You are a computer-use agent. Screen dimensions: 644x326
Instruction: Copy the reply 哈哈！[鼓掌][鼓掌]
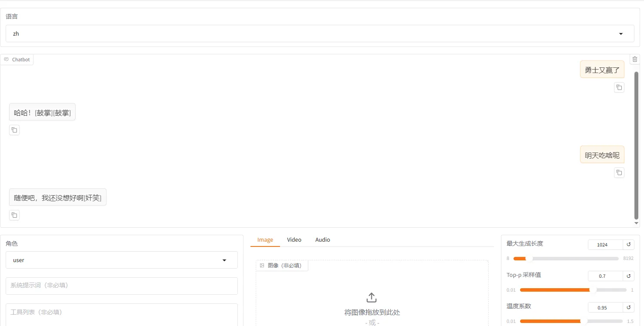pyautogui.click(x=14, y=130)
